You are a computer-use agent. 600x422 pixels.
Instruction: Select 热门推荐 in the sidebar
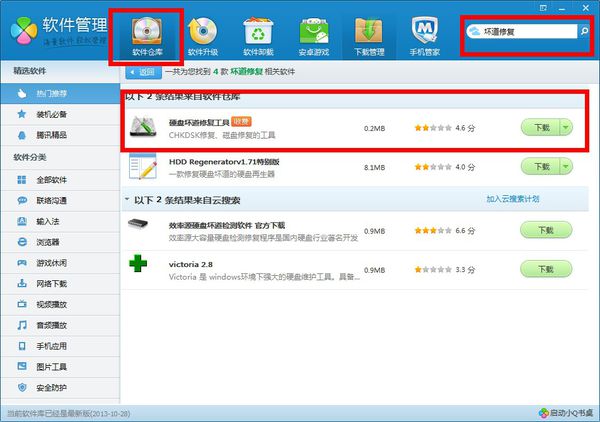pyautogui.click(x=60, y=93)
